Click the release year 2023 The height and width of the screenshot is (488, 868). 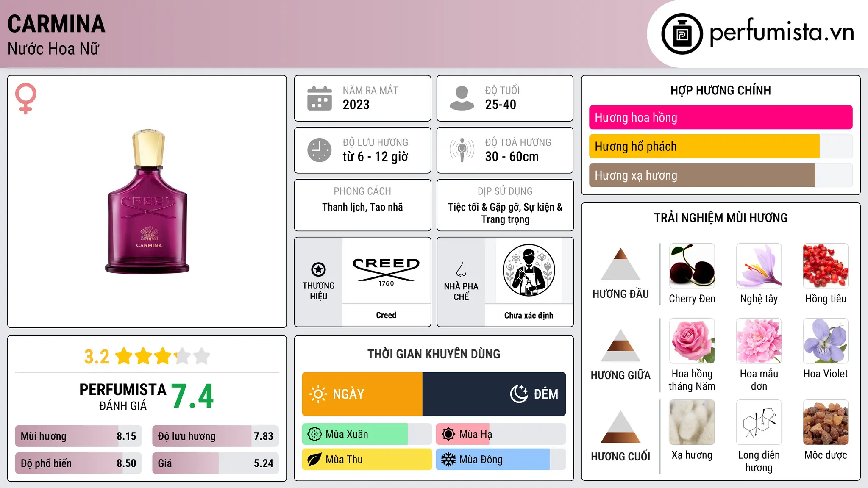356,105
